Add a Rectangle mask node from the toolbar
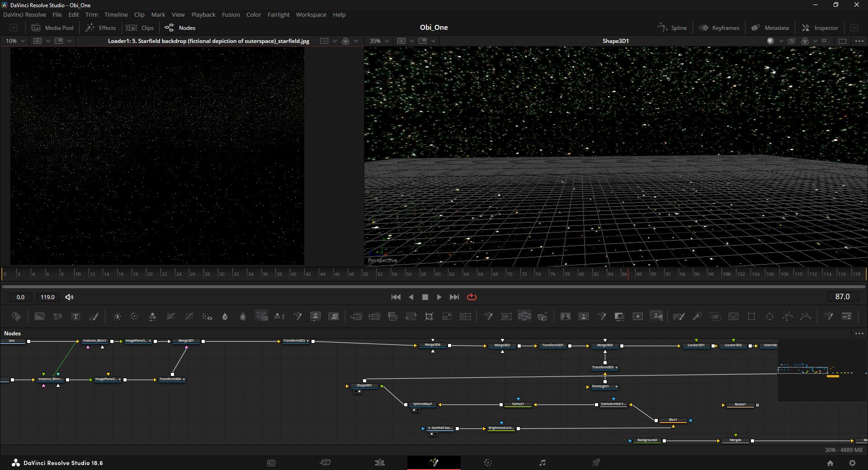The image size is (868, 470). (x=751, y=316)
